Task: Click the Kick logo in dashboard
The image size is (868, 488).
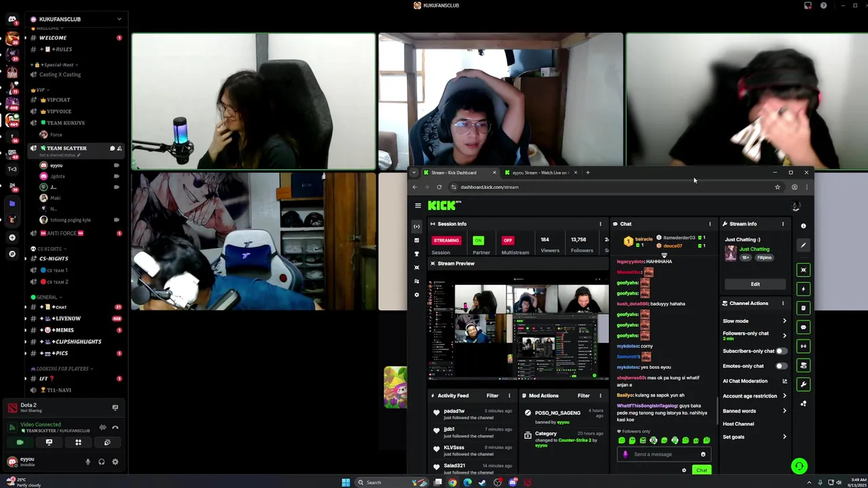Action: click(x=445, y=205)
